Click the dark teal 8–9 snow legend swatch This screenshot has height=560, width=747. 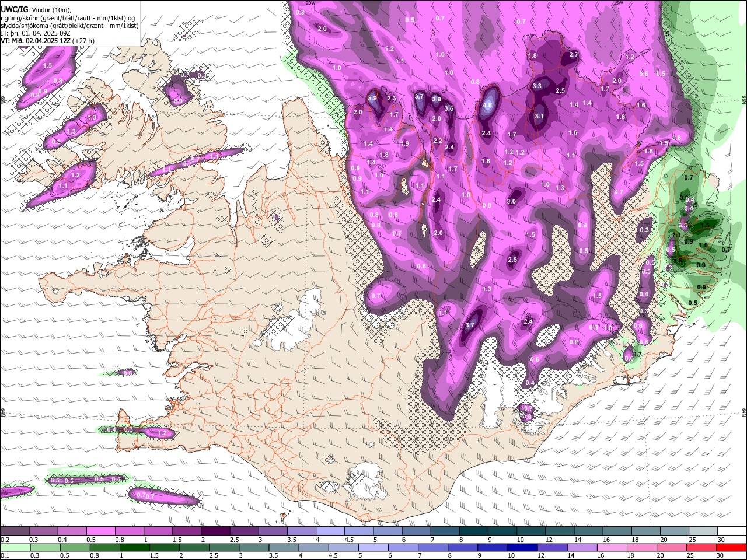[x=474, y=531]
